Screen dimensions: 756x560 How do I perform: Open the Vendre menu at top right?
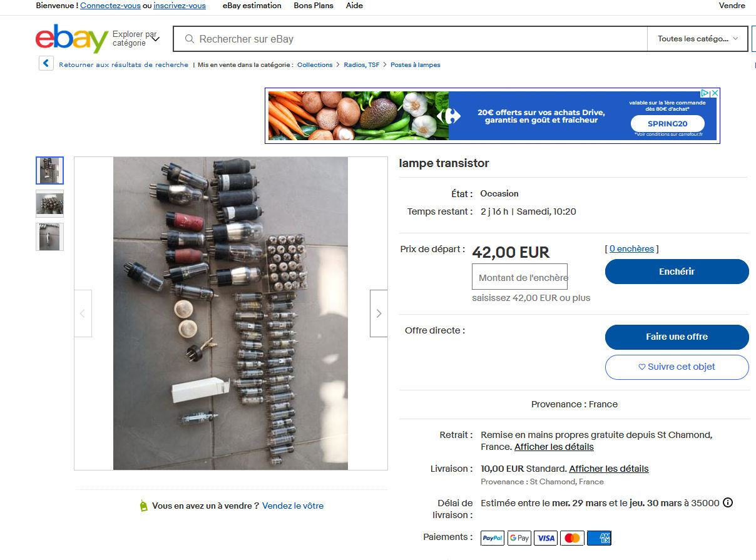[732, 6]
